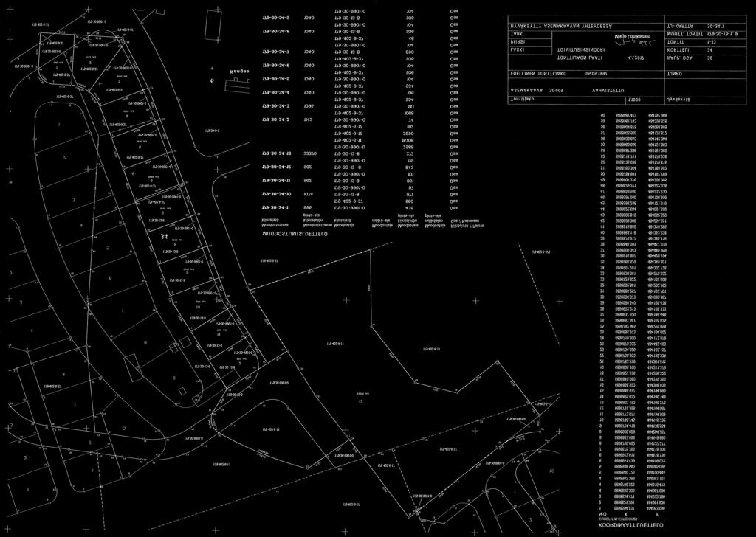Click parcel 179-30-34-13 in formation table
Screen dimensions: 756x537
click(276, 153)
